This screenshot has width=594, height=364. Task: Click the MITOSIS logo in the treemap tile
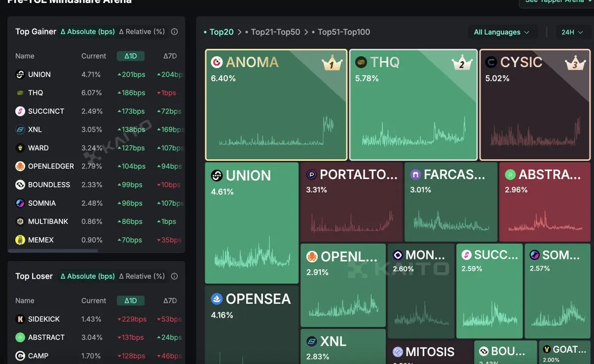pos(398,352)
